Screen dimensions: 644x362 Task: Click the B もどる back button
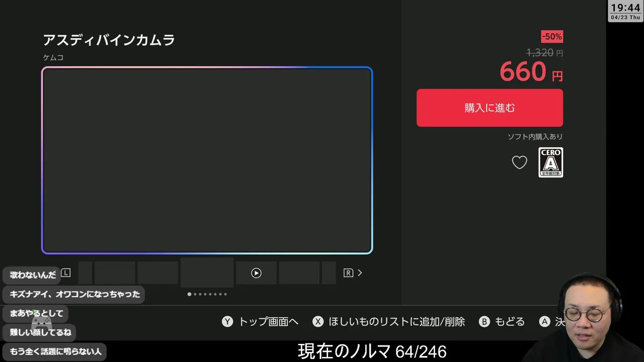coord(502,322)
